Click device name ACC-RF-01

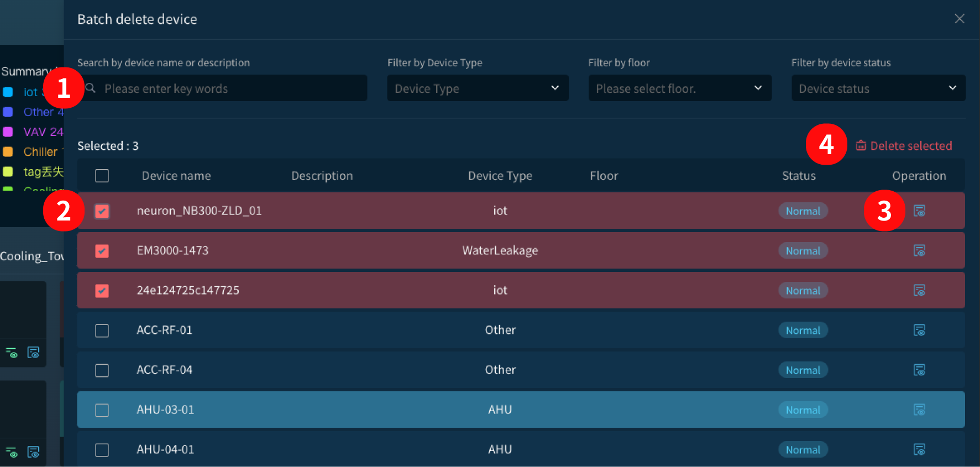point(164,330)
